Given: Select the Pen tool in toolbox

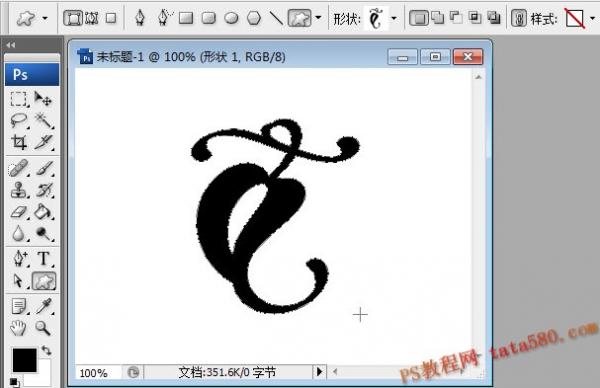Looking at the screenshot, I should pyautogui.click(x=19, y=259).
